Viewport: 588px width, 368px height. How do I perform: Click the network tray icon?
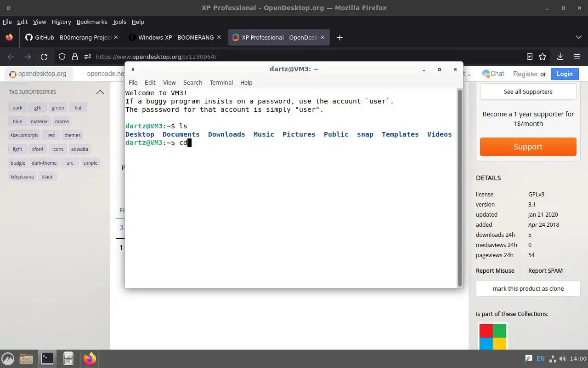(553, 358)
